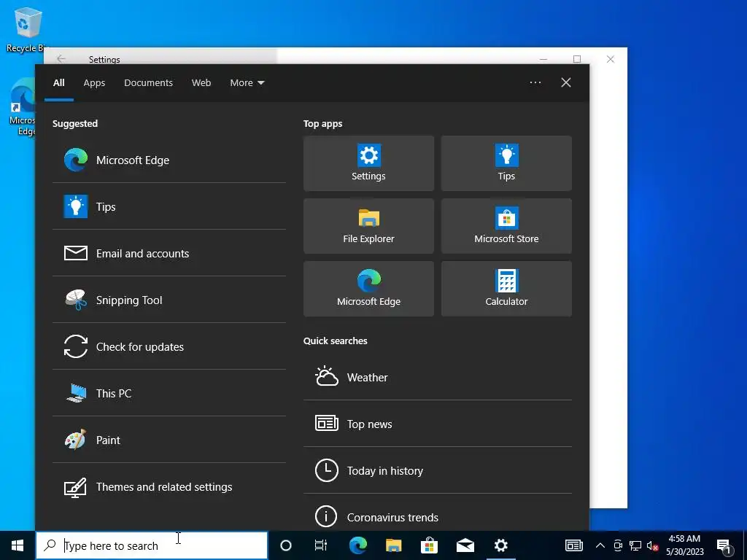
Task: Open File Explorer from the taskbar
Action: (393, 545)
